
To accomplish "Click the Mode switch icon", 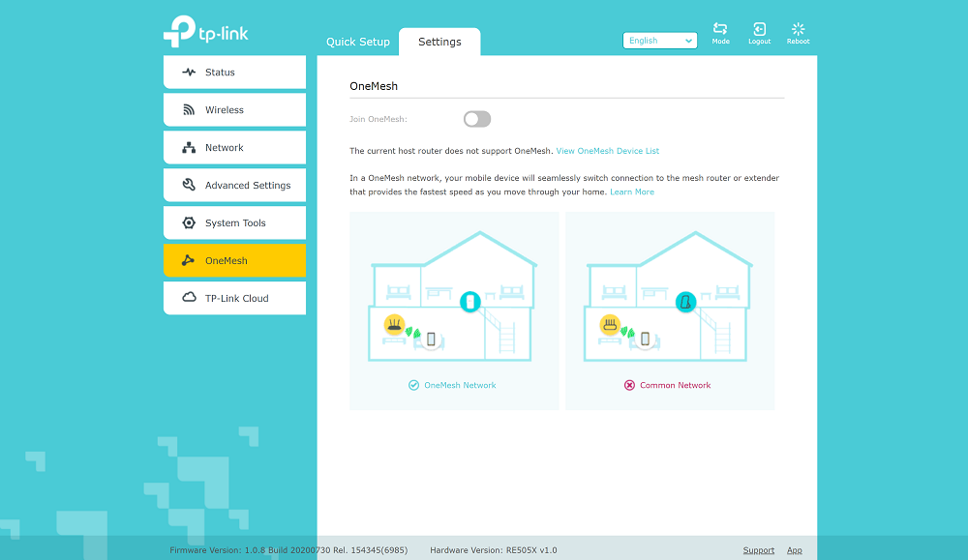I will (x=720, y=28).
